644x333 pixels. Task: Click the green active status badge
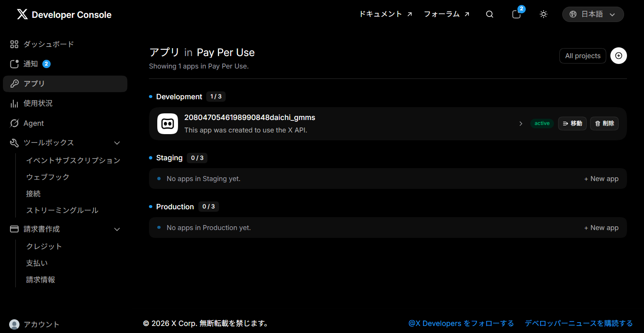(x=542, y=123)
